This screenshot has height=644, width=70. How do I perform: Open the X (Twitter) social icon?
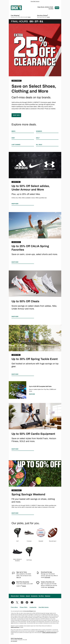[17, 602]
